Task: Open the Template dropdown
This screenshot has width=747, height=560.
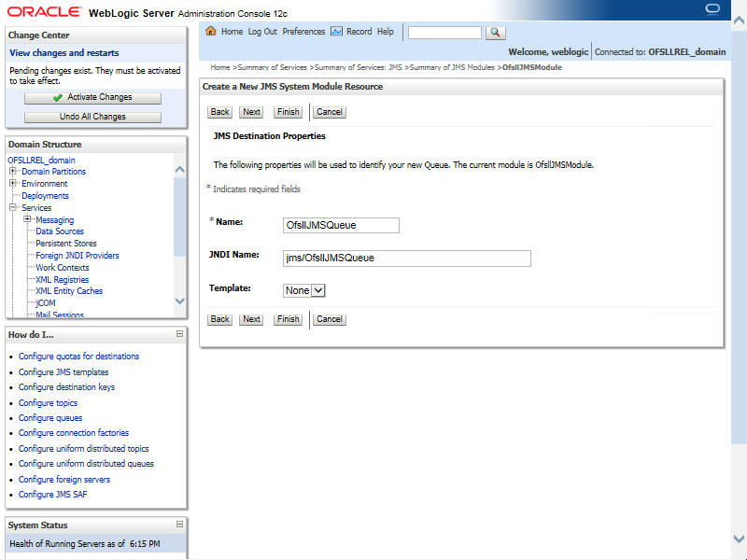Action: 304,290
